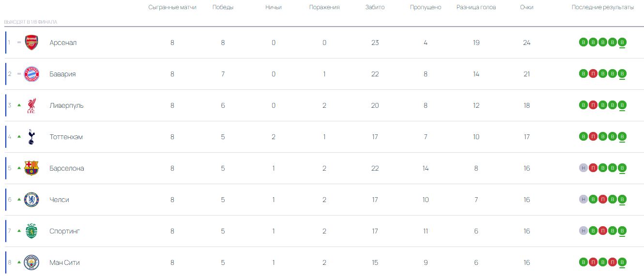
Task: Click the Tottenham club crest
Action: 31,137
